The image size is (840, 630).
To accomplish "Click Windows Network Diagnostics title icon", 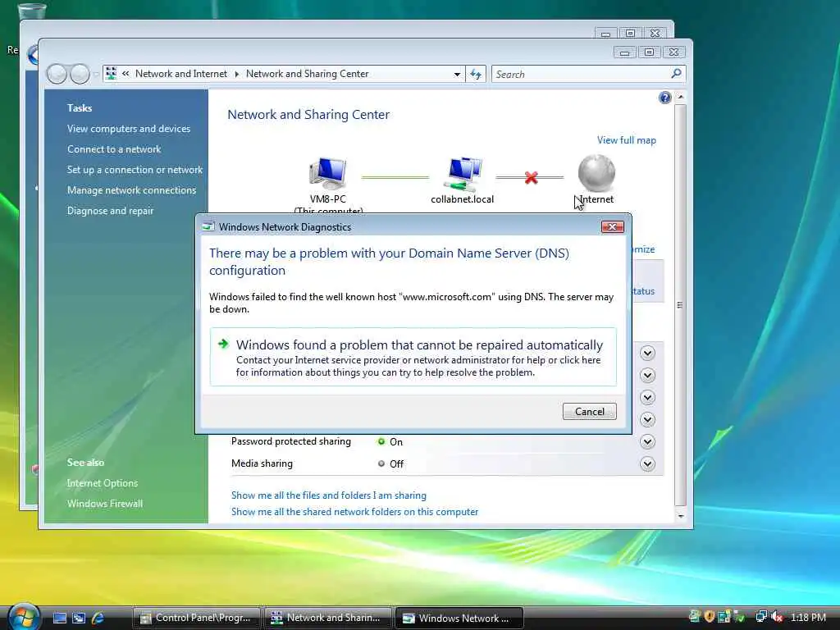I will [208, 226].
